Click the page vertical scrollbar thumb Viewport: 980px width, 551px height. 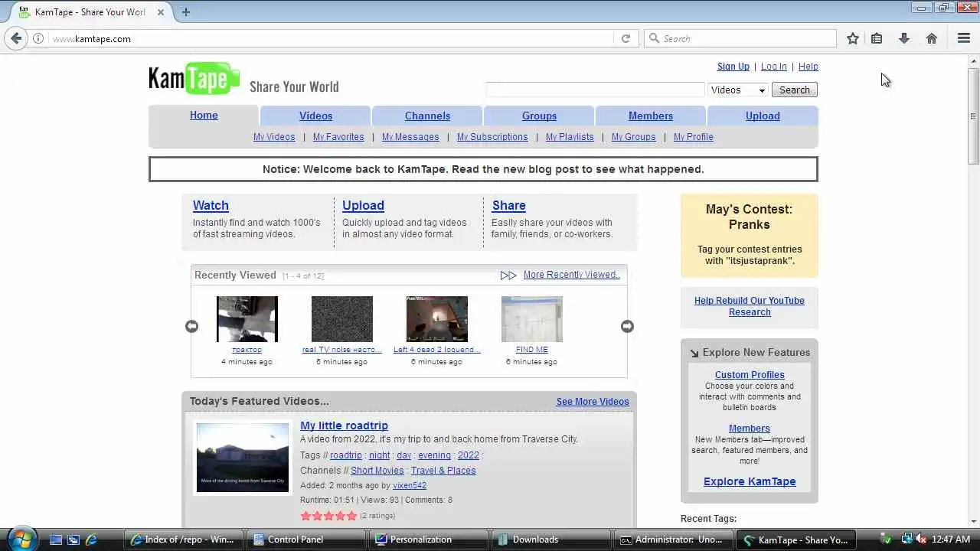973,115
